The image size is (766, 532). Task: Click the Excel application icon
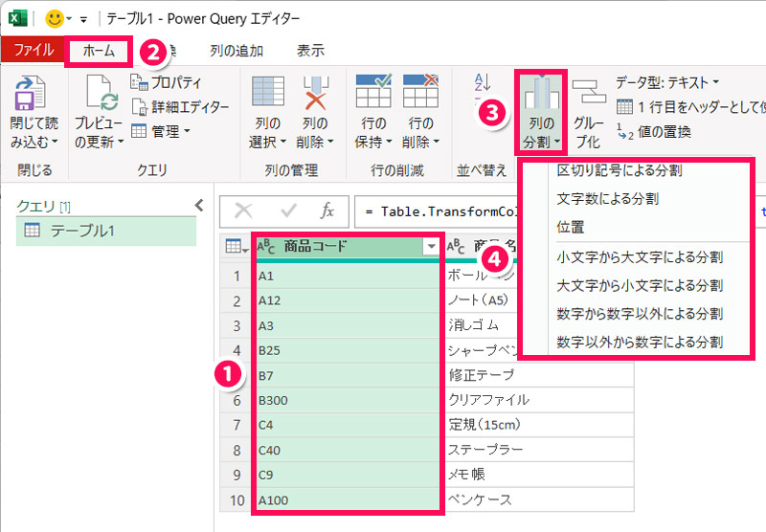coord(18,18)
